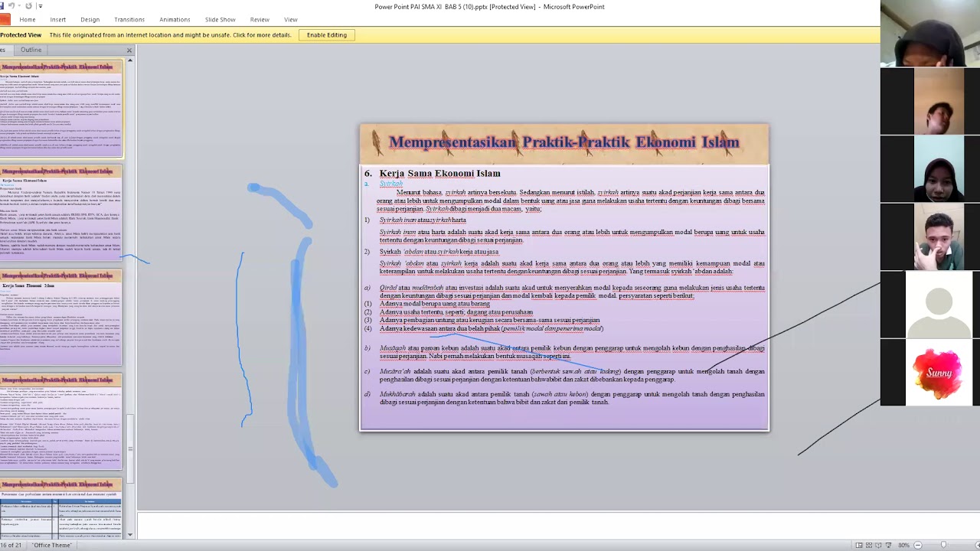Screen dimensions: 980x551
Task: Close the slide thumbnails pane
Action: click(x=129, y=51)
